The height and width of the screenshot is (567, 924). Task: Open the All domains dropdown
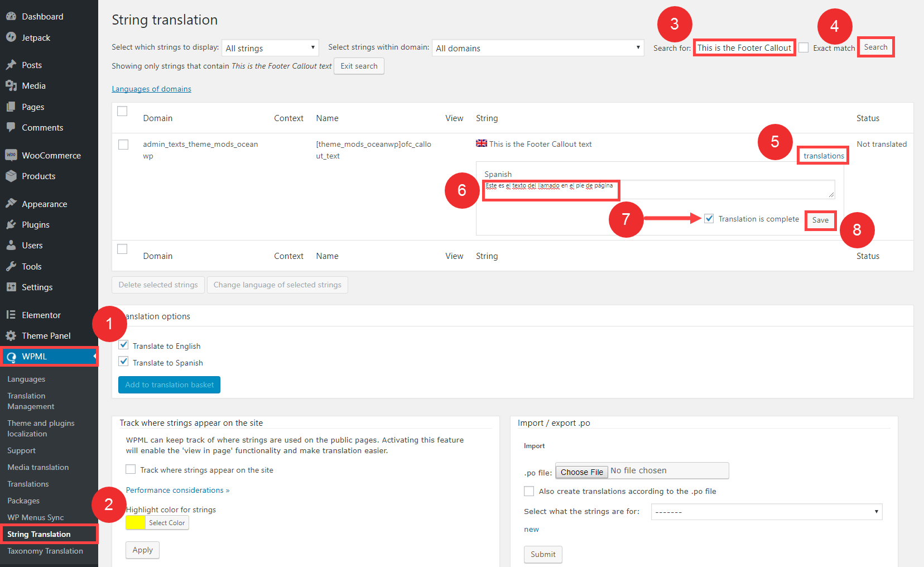click(x=538, y=48)
